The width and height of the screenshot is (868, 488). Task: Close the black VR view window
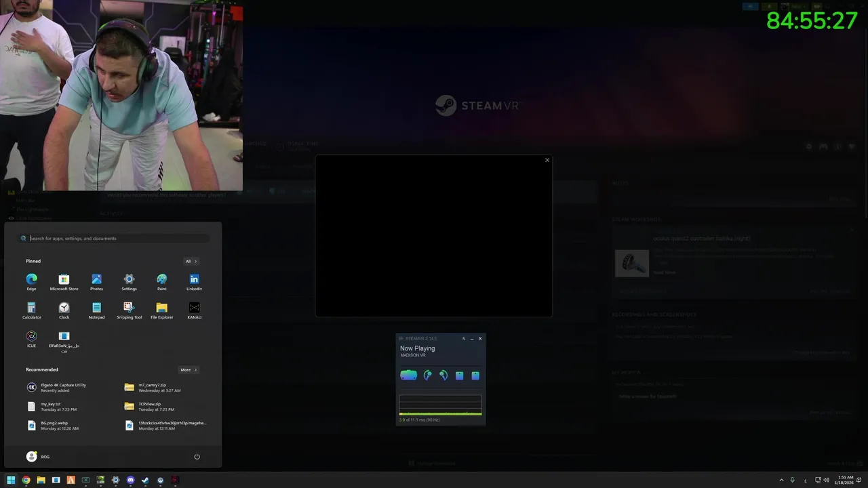547,160
